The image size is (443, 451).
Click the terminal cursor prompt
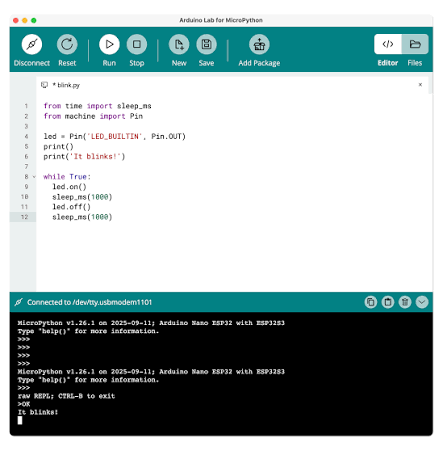point(20,420)
